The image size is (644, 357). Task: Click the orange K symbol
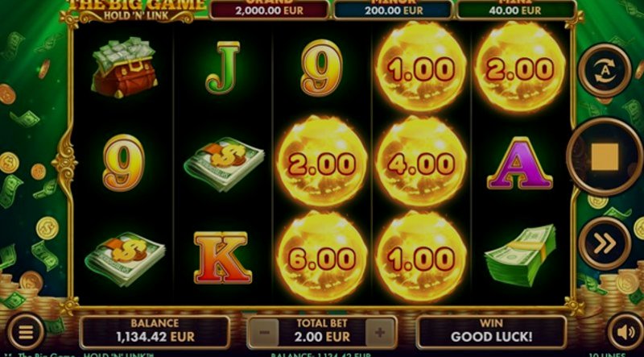tap(222, 257)
